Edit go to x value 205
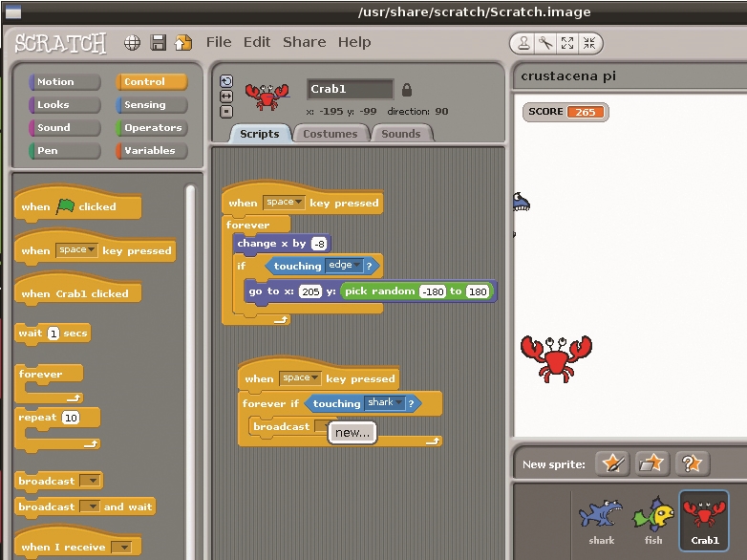 [310, 291]
